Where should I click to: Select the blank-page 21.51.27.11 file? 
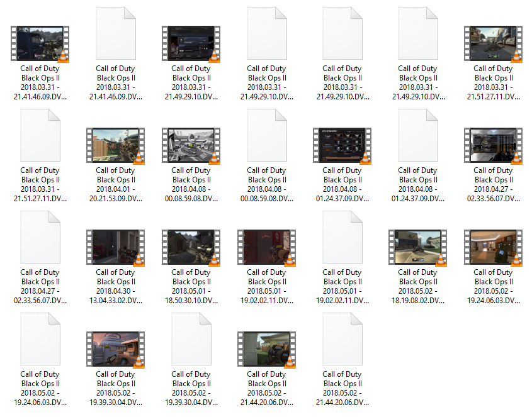click(x=40, y=135)
